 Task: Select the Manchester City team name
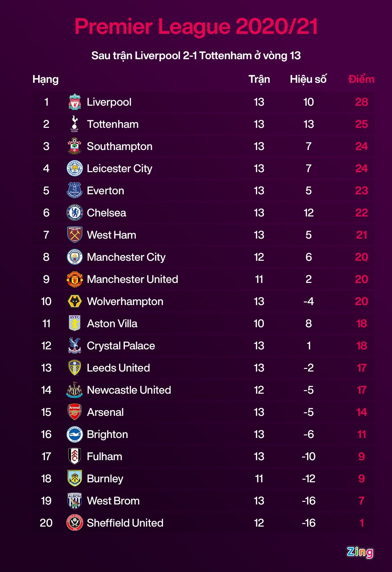tap(126, 257)
